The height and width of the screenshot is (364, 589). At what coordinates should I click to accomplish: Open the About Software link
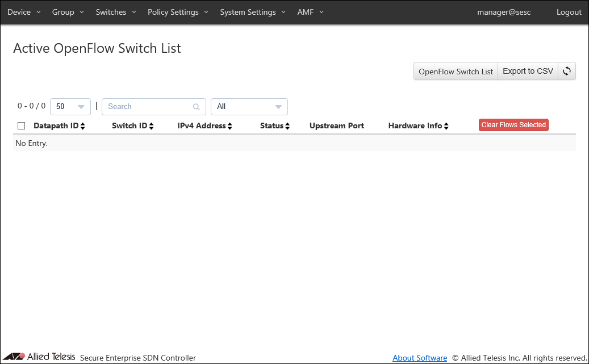pos(420,358)
